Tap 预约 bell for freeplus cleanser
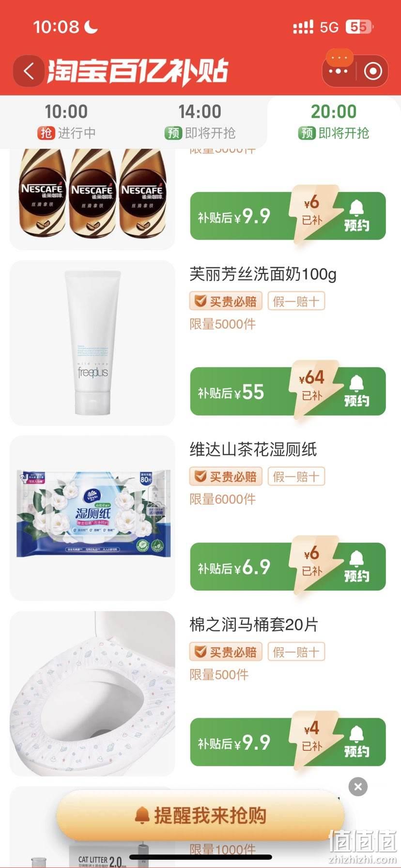This screenshot has height=868, width=401. tap(357, 391)
